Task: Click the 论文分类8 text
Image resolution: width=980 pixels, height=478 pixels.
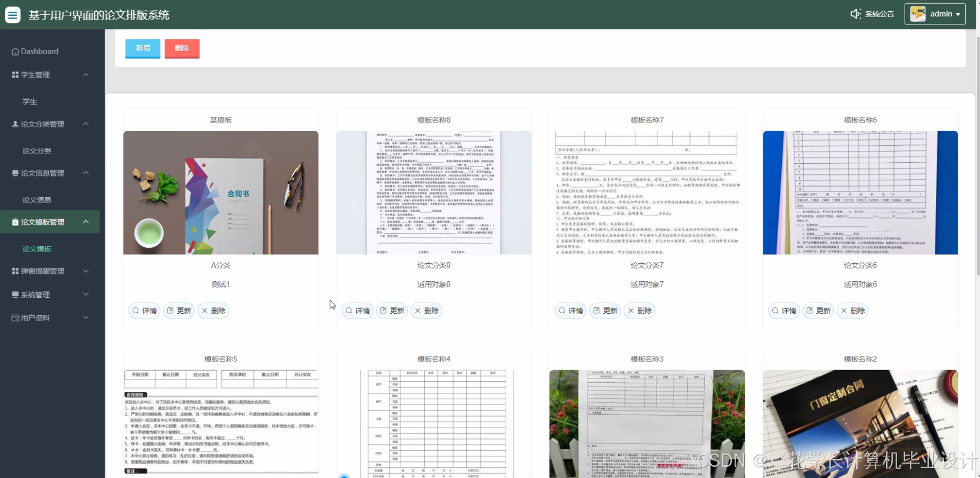Action: [434, 265]
